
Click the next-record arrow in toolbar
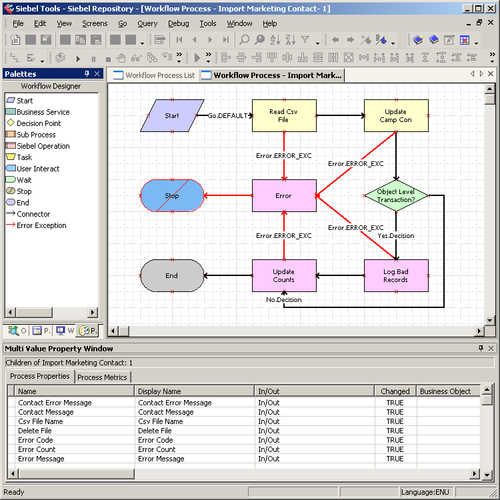[x=210, y=40]
